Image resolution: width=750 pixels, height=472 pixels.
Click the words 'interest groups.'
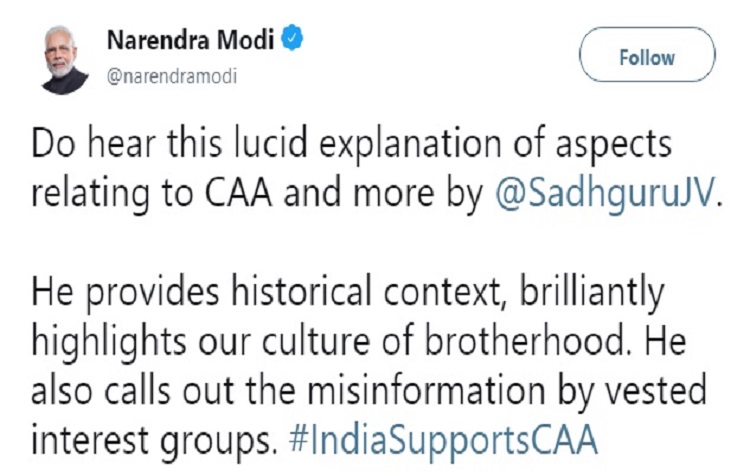coord(154,440)
